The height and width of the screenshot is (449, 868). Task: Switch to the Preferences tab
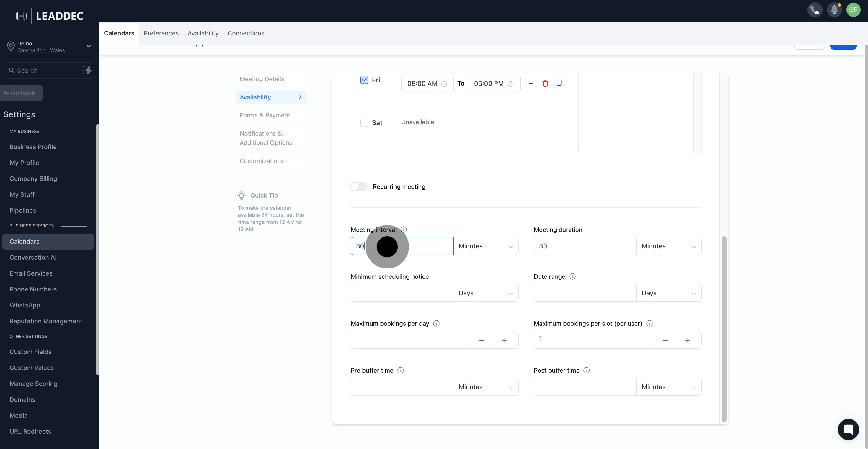[x=161, y=33]
